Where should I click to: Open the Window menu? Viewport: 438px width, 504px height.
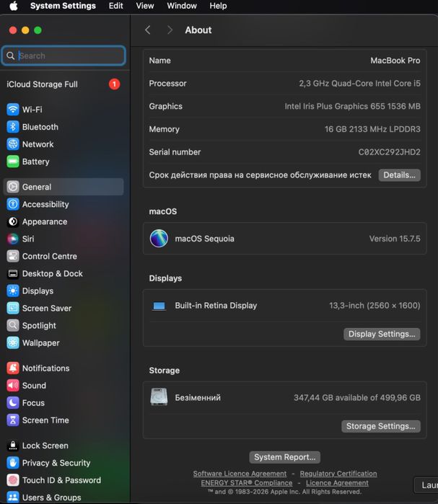pos(182,6)
